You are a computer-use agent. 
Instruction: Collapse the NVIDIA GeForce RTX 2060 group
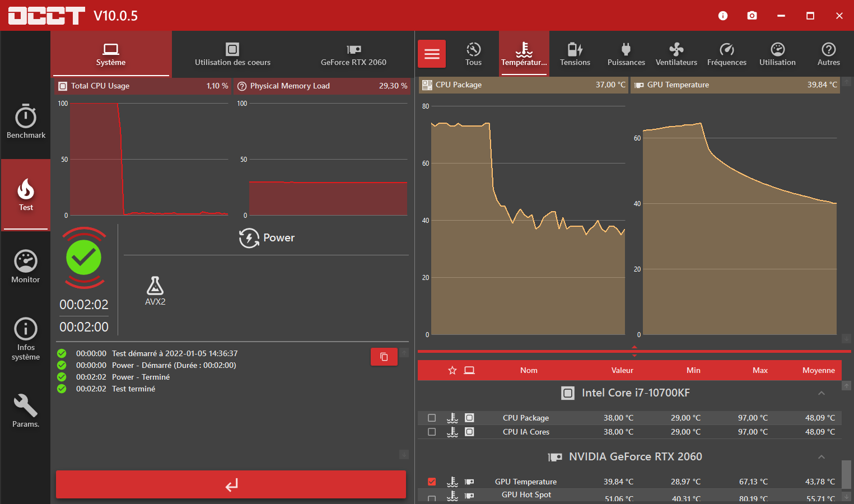[822, 457]
